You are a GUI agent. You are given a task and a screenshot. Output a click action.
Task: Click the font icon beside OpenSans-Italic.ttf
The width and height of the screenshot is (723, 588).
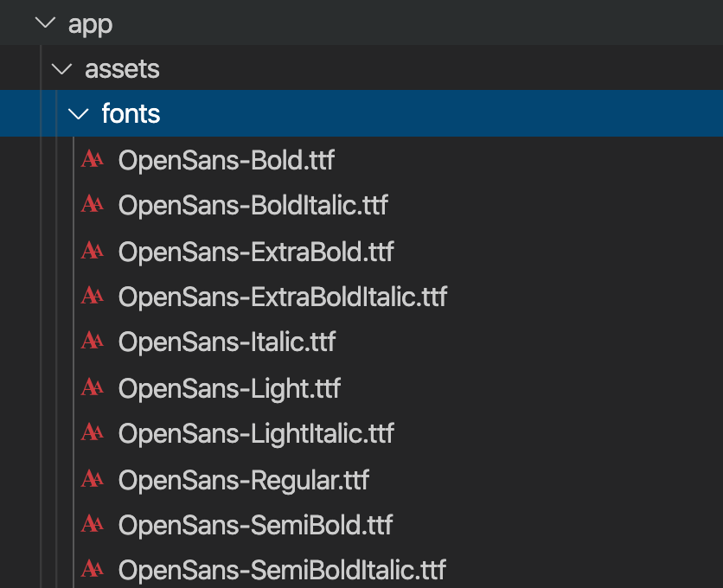point(93,341)
